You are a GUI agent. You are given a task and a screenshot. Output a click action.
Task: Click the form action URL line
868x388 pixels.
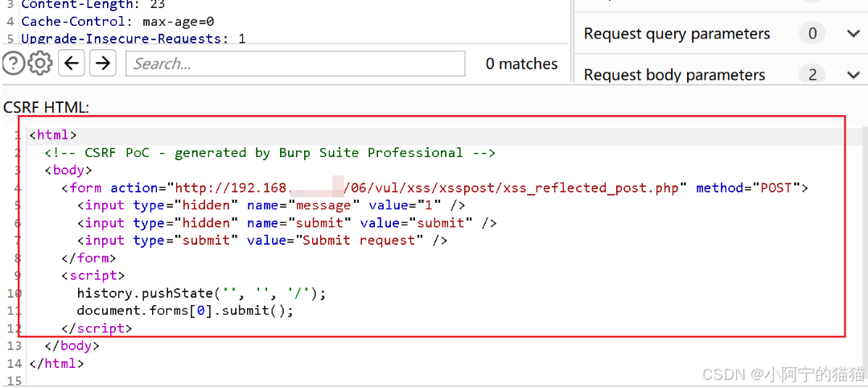[434, 188]
